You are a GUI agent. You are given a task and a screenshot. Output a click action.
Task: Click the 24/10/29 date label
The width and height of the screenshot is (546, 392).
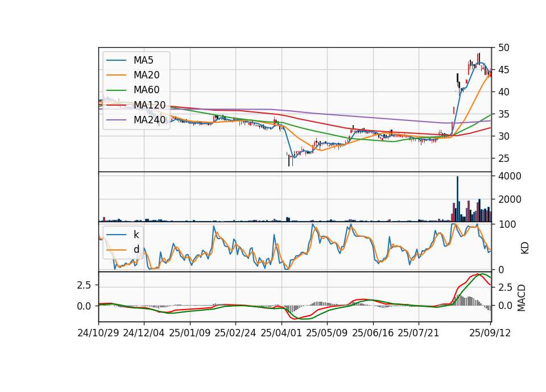click(x=98, y=333)
